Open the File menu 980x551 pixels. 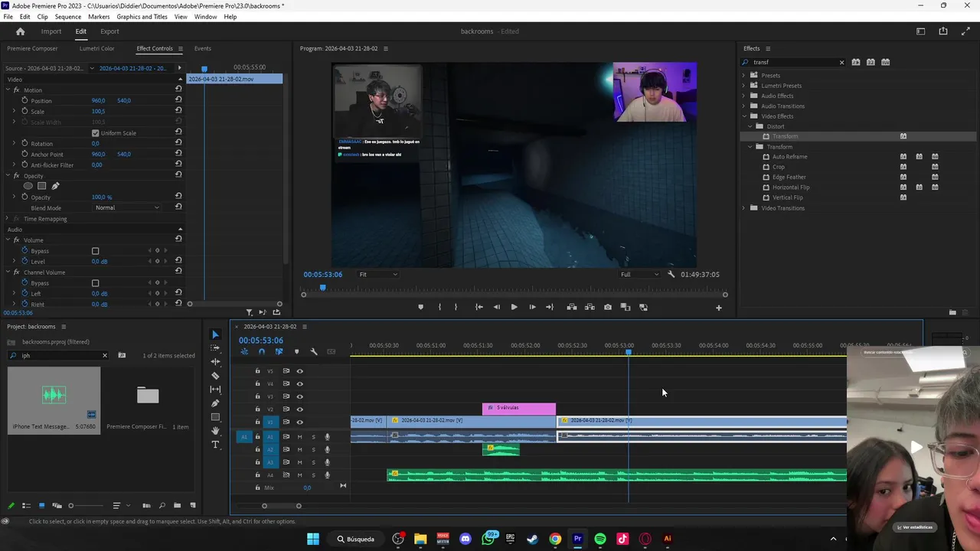8,17
